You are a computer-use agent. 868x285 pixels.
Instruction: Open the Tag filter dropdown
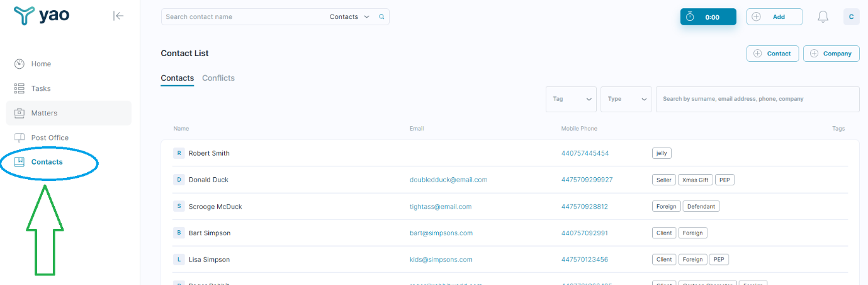(x=571, y=99)
